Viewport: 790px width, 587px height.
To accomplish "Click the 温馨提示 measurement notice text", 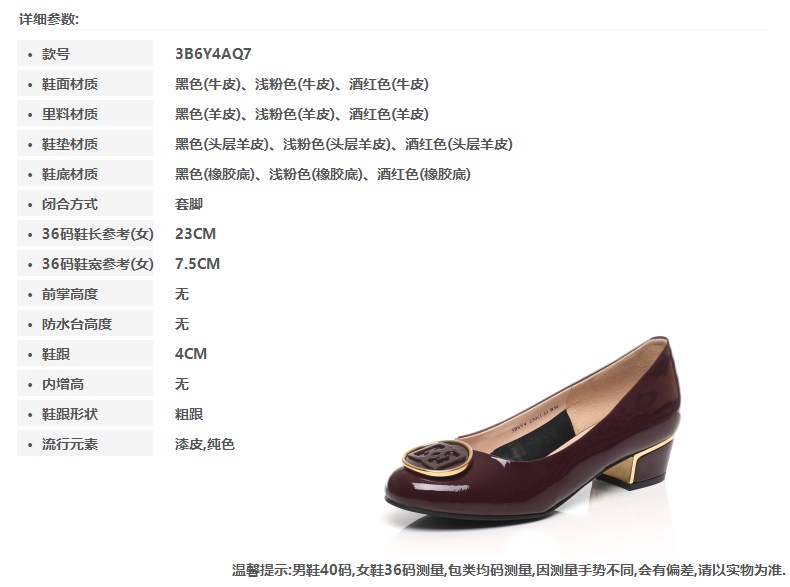I will (x=508, y=570).
